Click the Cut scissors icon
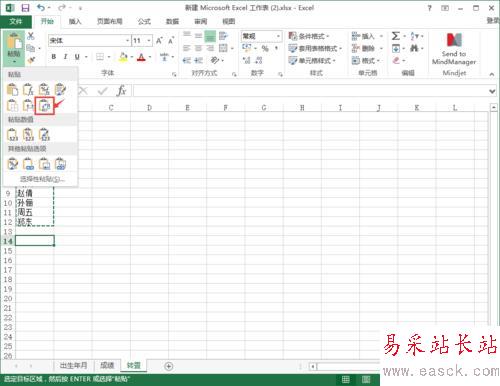Image resolution: width=500 pixels, height=386 pixels. coord(31,36)
